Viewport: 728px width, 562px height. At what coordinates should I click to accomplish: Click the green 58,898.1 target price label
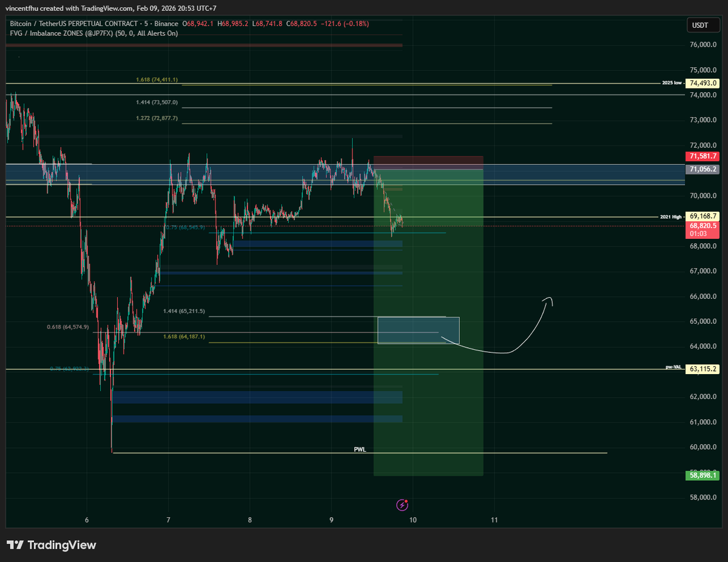[x=703, y=476]
